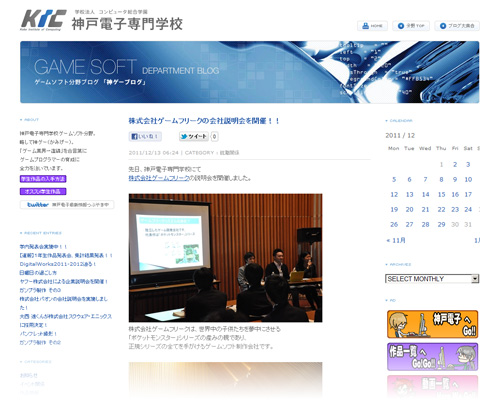This screenshot has width=500, height=400.
Task: Click the tweet count bubble showing 0
Action: click(x=214, y=136)
